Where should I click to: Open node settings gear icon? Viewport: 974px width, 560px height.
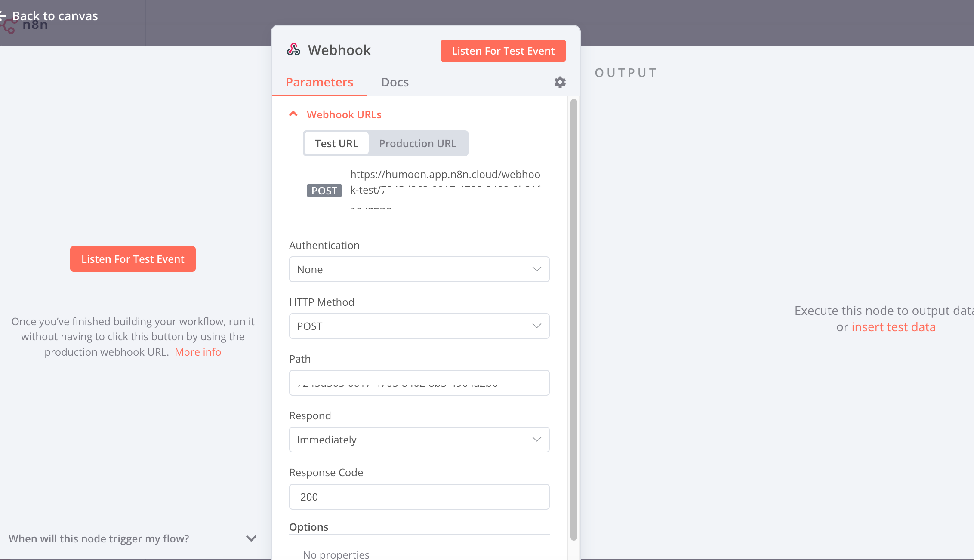[x=560, y=82]
